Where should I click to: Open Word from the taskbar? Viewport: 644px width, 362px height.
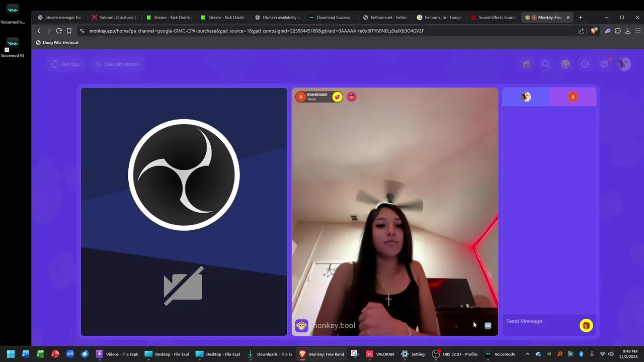tap(26, 354)
